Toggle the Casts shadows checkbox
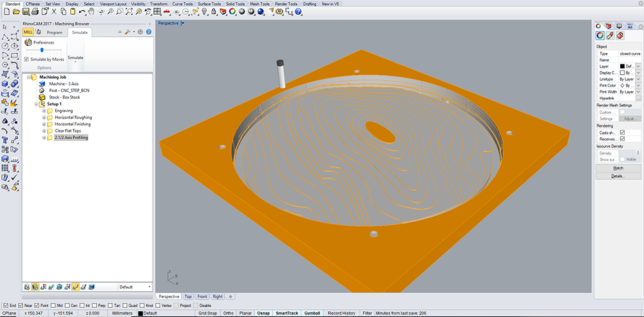644x317 pixels. (x=622, y=133)
